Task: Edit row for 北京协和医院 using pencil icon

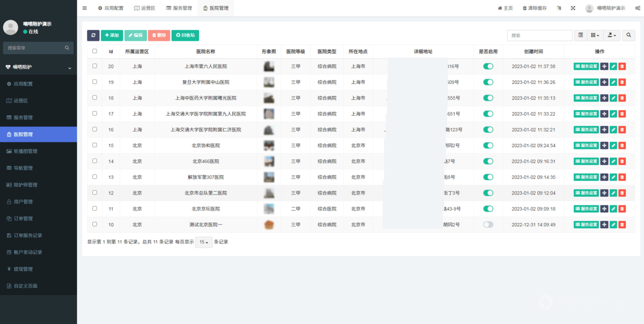Action: point(613,146)
